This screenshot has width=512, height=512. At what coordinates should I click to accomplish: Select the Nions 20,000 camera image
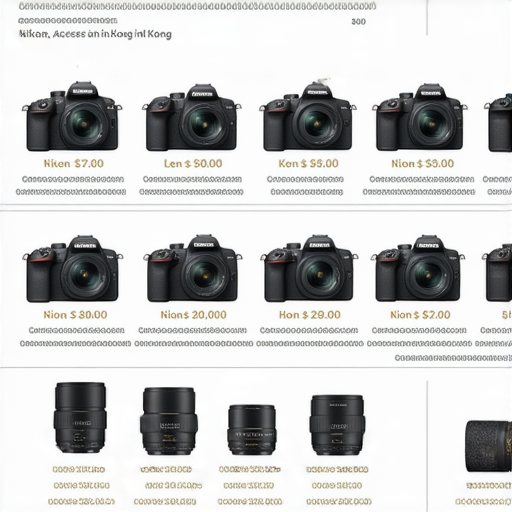click(x=193, y=269)
